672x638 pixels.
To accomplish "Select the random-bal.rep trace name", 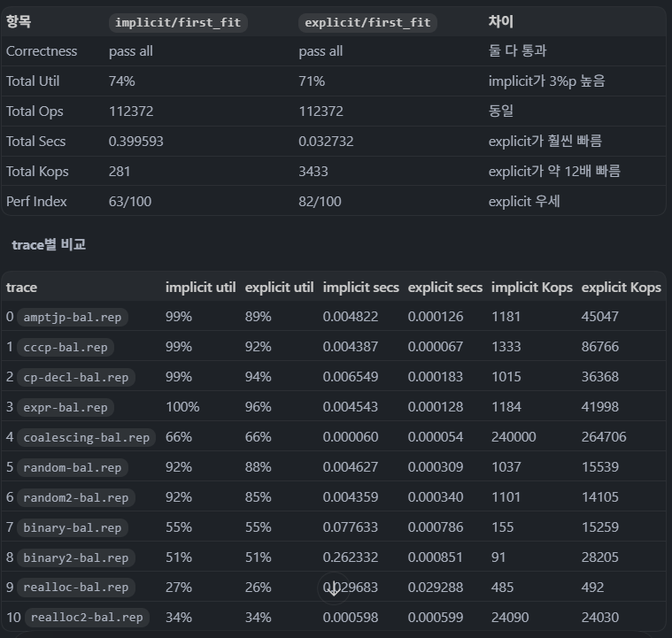I will [73, 467].
